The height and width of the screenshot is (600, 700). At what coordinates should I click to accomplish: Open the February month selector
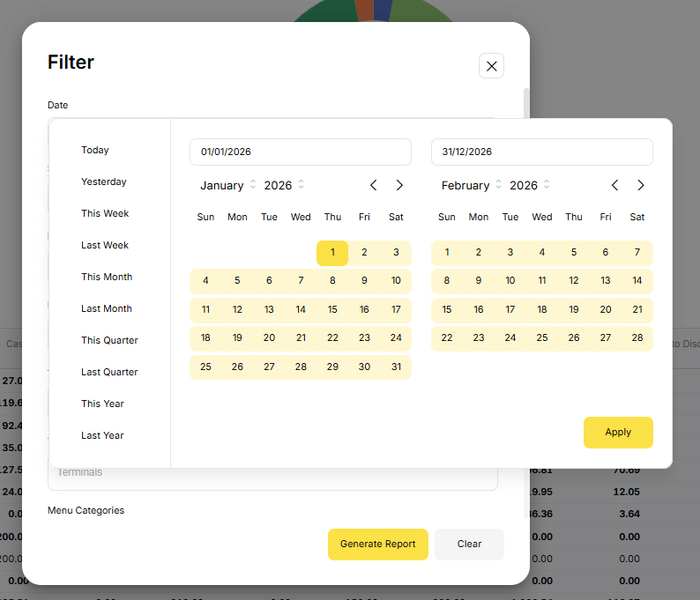pyautogui.click(x=472, y=185)
